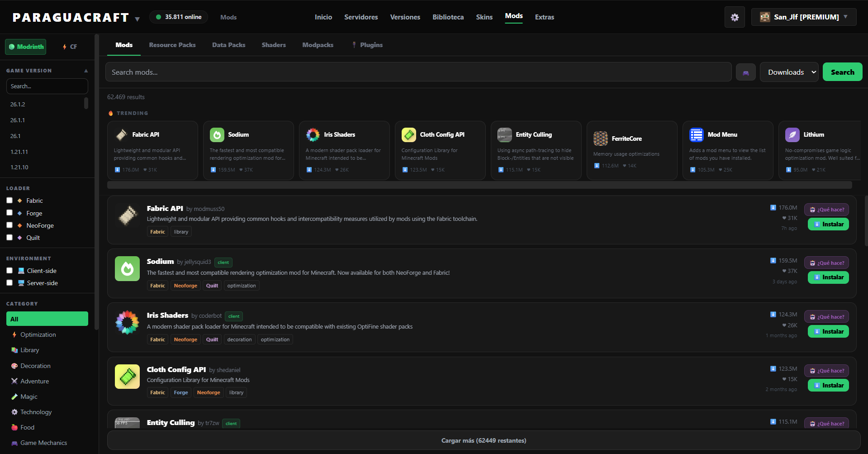Open the Versiones menu
Viewport: 868px width, 454px height.
[x=405, y=17]
